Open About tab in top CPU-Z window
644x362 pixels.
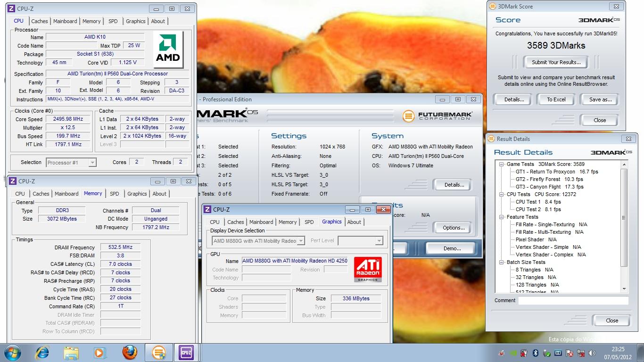(x=158, y=21)
